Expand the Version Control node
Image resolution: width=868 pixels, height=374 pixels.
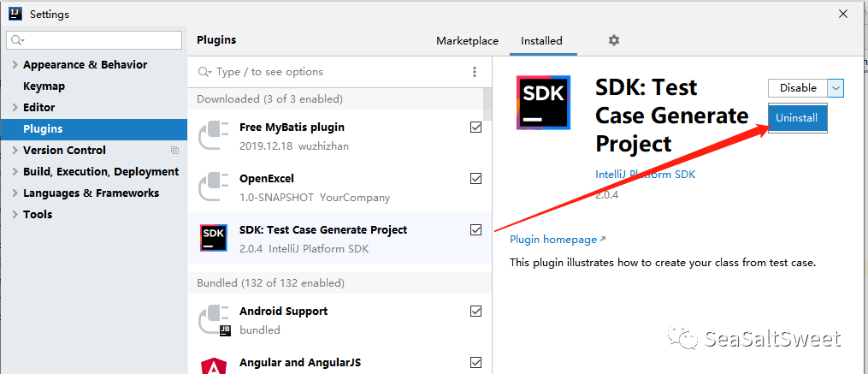pyautogui.click(x=15, y=150)
